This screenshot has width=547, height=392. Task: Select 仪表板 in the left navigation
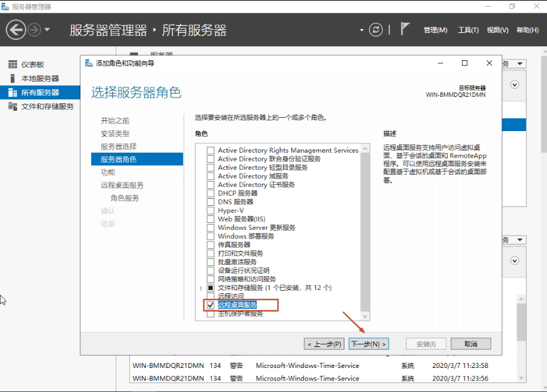(33, 65)
